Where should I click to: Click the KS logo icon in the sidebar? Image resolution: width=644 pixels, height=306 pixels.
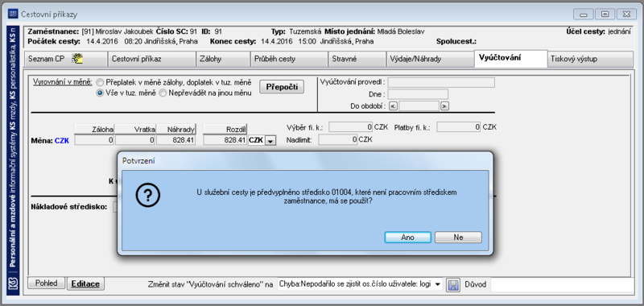[12, 284]
